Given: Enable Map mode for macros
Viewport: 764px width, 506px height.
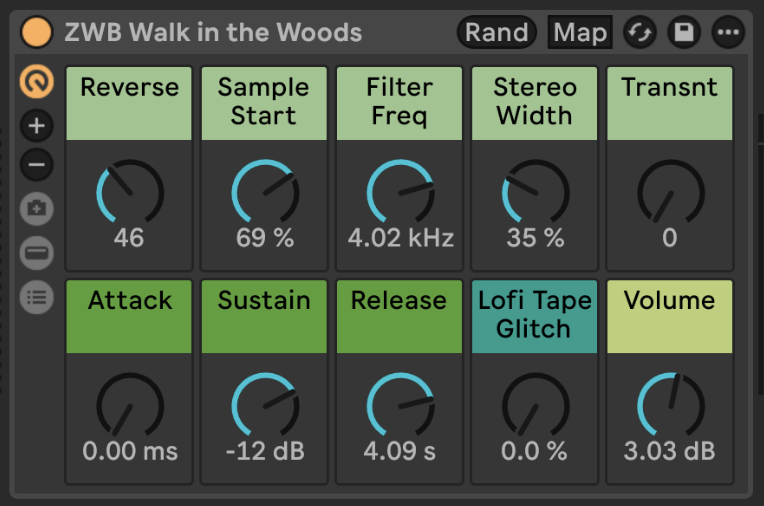Looking at the screenshot, I should 580,32.
